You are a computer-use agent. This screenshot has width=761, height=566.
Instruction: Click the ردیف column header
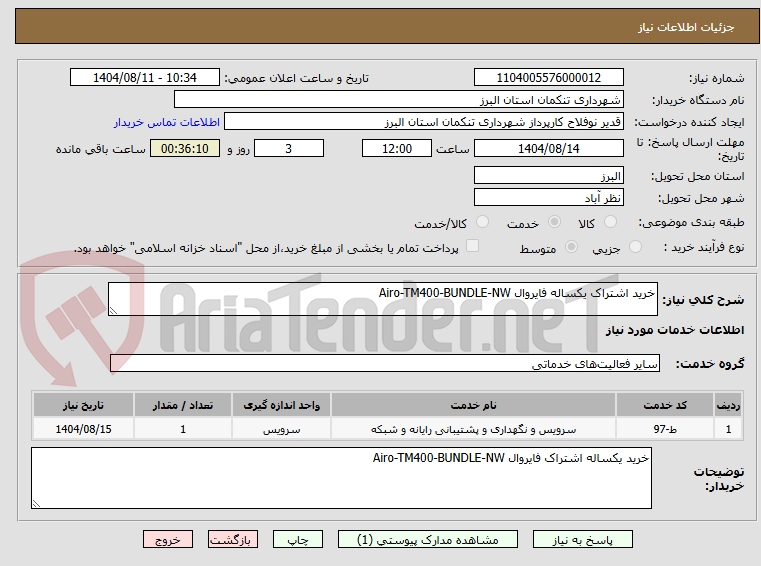[x=728, y=405]
